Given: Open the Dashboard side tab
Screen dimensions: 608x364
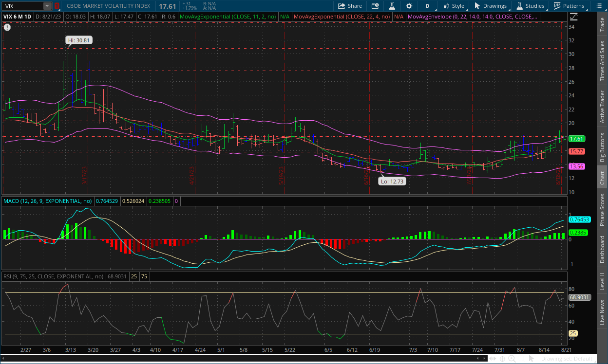Looking at the screenshot, I should pos(603,250).
